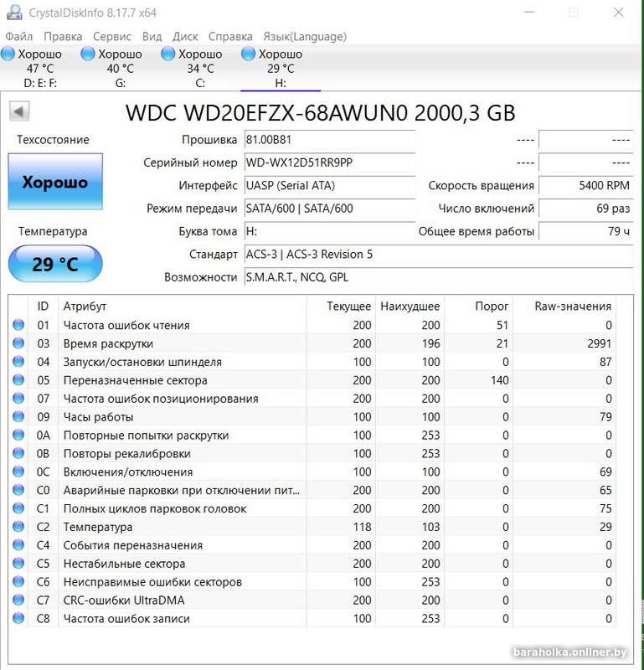Click the CrystalDiskInfo app icon in title bar
The width and height of the screenshot is (644, 670).
pyautogui.click(x=13, y=12)
